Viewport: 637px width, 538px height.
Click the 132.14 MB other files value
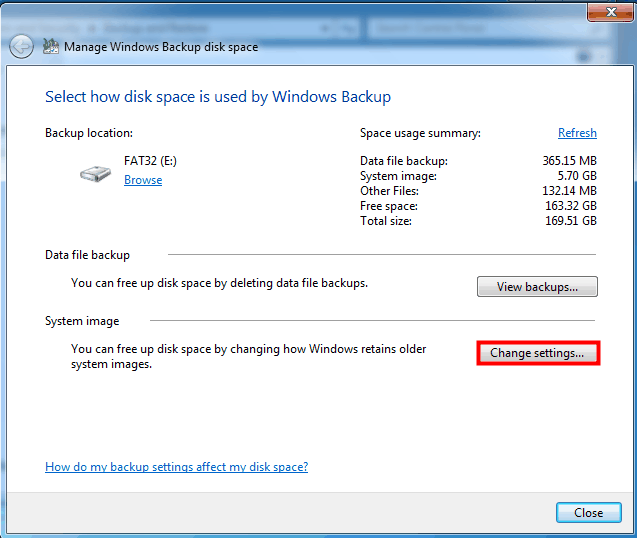pyautogui.click(x=570, y=191)
